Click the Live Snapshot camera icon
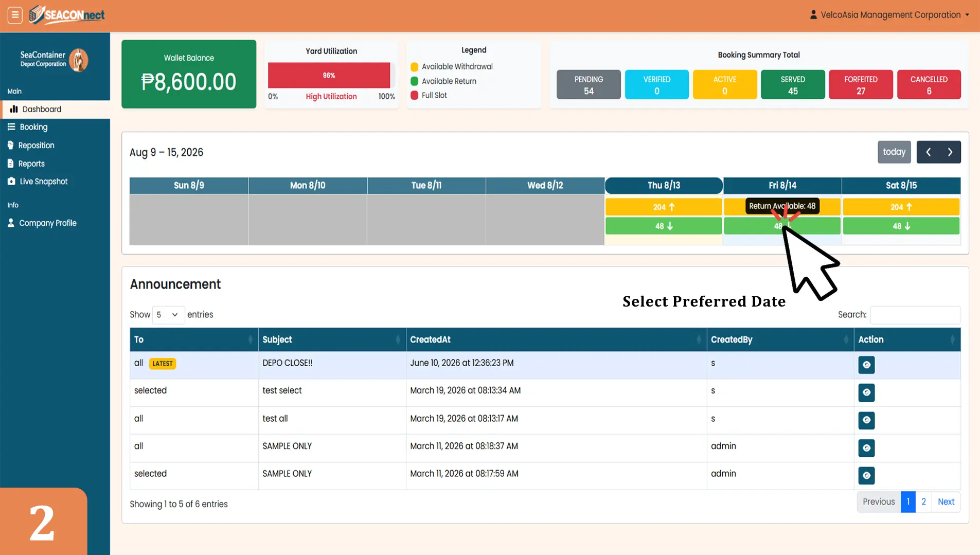 tap(11, 181)
